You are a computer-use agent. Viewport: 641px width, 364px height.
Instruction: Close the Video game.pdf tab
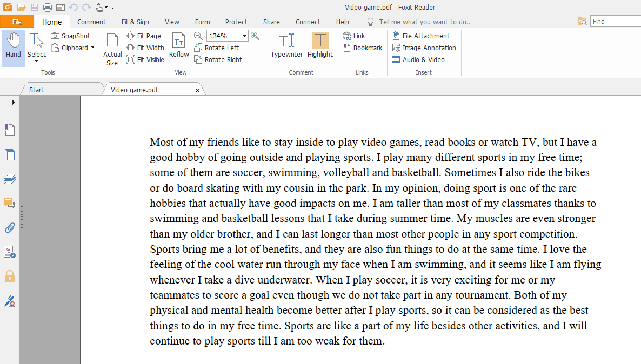(x=197, y=90)
